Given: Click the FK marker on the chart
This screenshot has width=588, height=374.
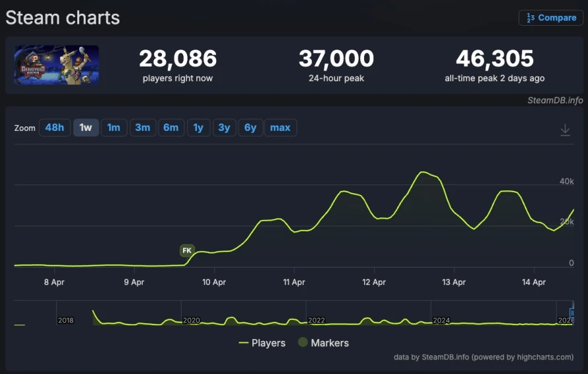Looking at the screenshot, I should point(187,250).
